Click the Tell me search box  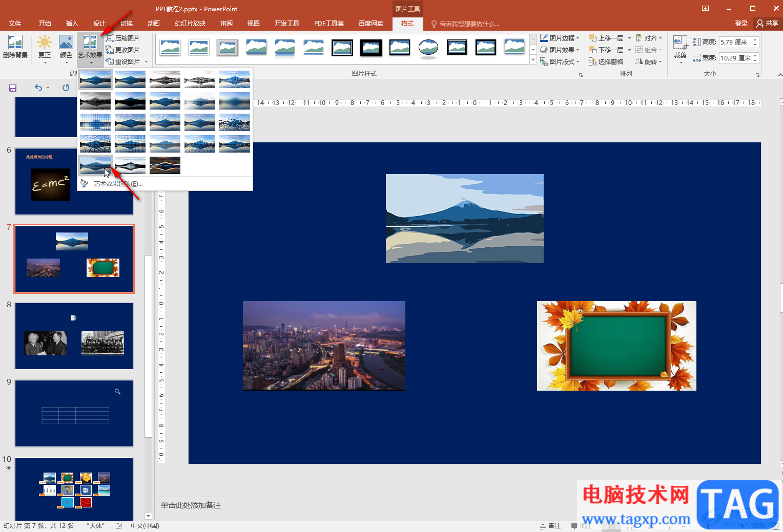(465, 24)
